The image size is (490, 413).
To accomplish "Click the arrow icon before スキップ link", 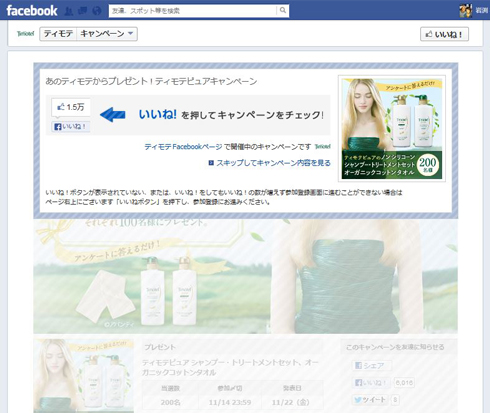I will point(211,163).
